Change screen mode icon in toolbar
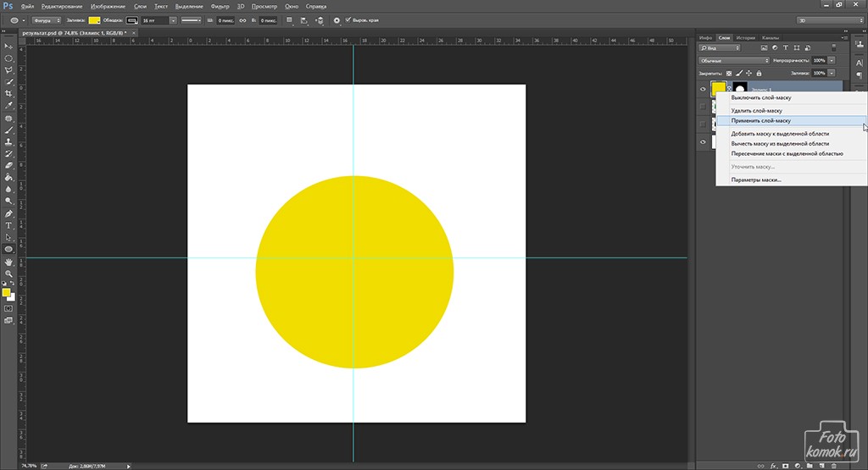 [x=8, y=321]
